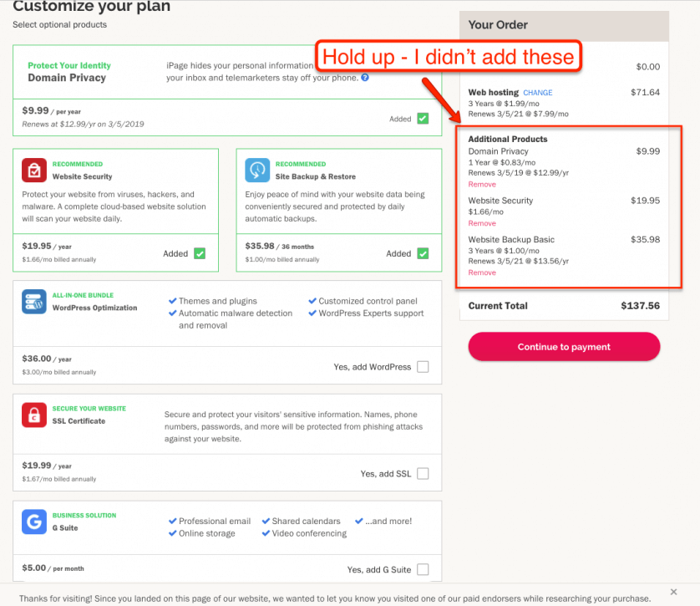The image size is (700, 606).
Task: Uncheck the Site Backup & Restore checkbox
Action: coord(423,253)
